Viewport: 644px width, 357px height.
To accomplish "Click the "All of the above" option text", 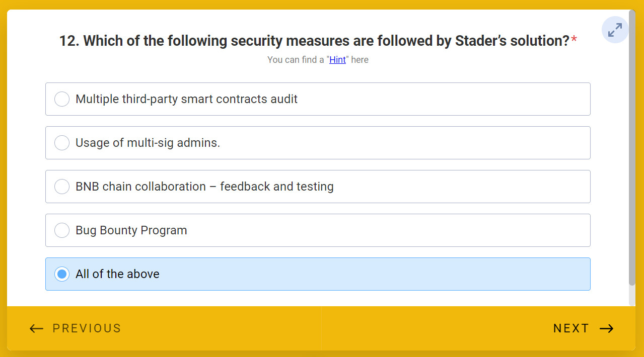I will (117, 274).
